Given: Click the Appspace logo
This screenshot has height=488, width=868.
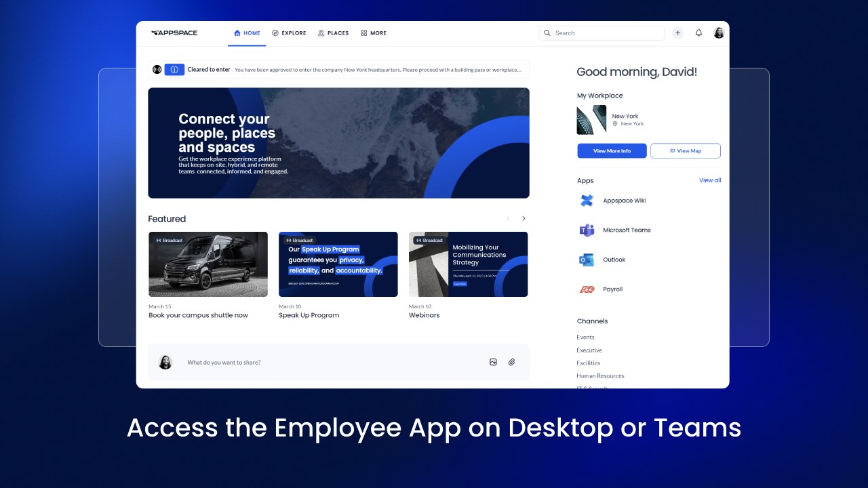Looking at the screenshot, I should click(x=174, y=33).
